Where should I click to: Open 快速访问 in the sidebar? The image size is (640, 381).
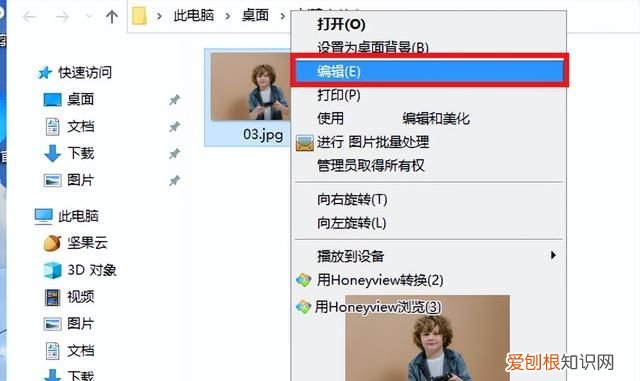85,72
